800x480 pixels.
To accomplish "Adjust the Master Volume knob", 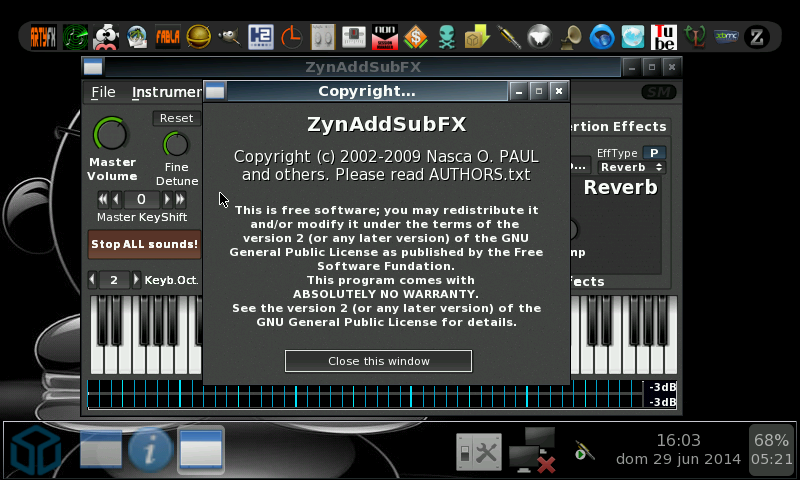I will (x=111, y=135).
